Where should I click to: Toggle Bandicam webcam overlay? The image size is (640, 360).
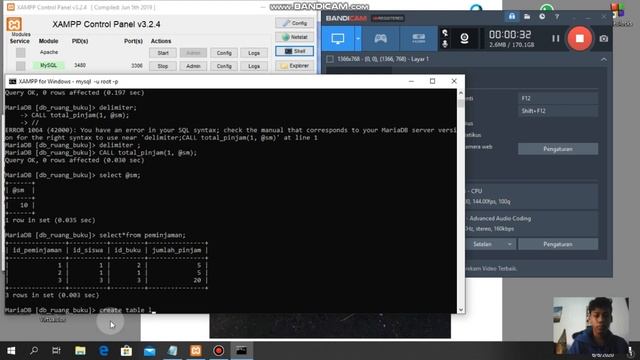[464, 38]
